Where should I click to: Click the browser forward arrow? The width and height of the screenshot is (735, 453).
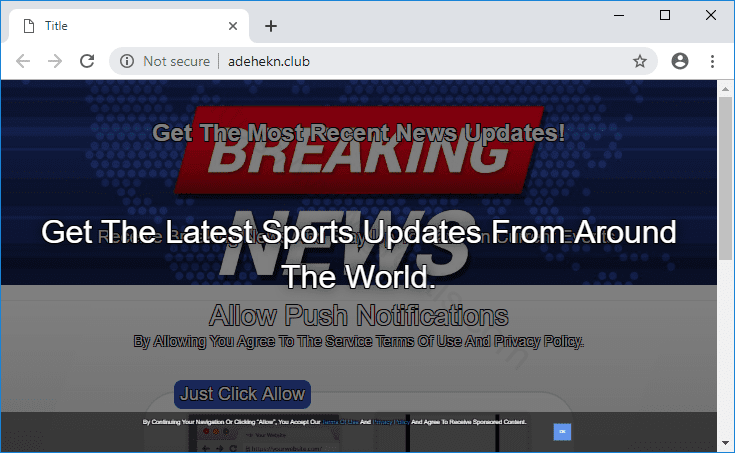tap(54, 61)
